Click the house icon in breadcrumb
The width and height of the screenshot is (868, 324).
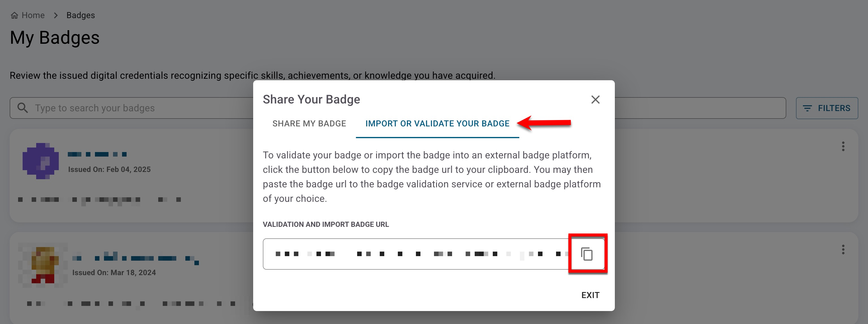coord(14,15)
